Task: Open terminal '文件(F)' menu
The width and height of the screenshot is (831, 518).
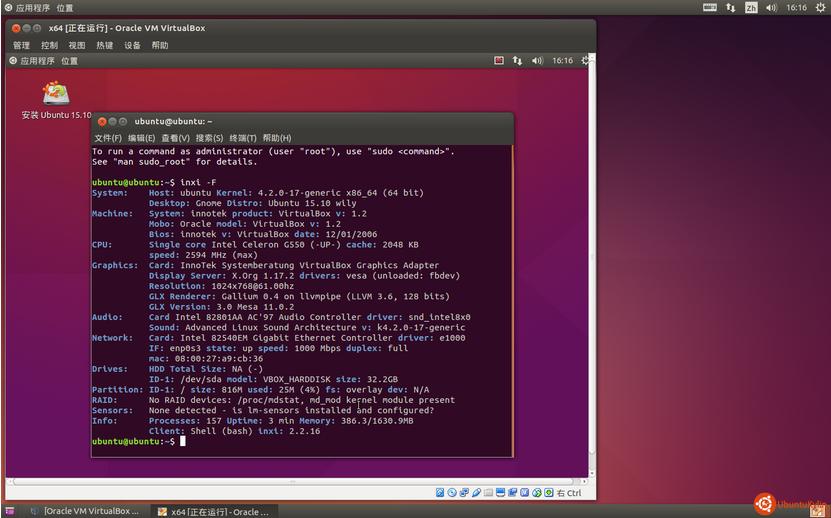Action: point(108,138)
